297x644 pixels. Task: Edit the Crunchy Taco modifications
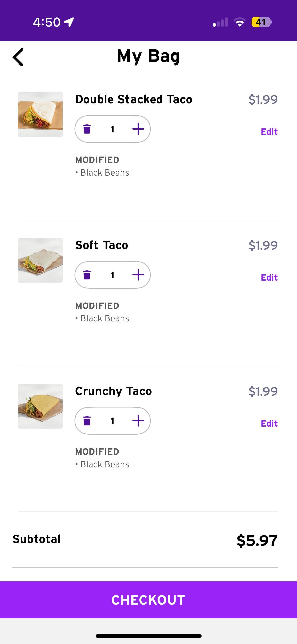pos(269,424)
